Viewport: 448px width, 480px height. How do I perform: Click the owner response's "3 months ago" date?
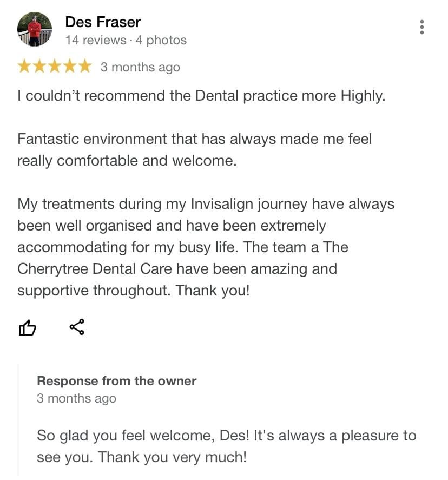[x=76, y=399]
